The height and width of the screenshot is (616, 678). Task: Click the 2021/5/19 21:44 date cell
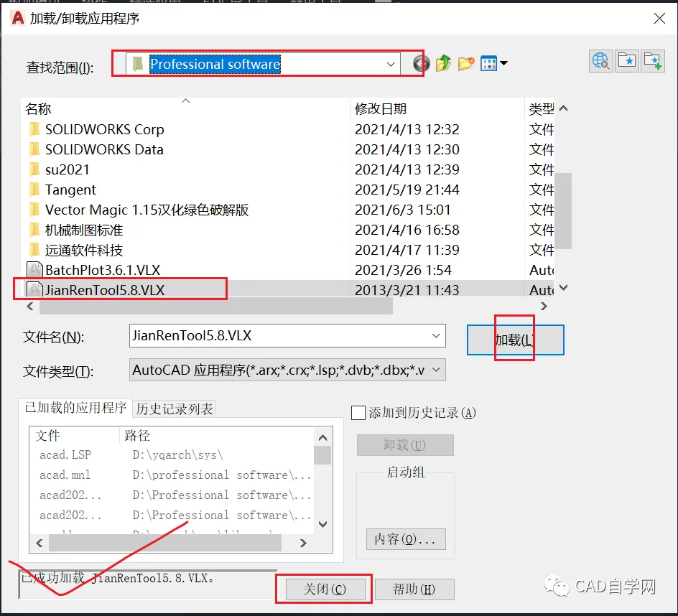tap(407, 190)
